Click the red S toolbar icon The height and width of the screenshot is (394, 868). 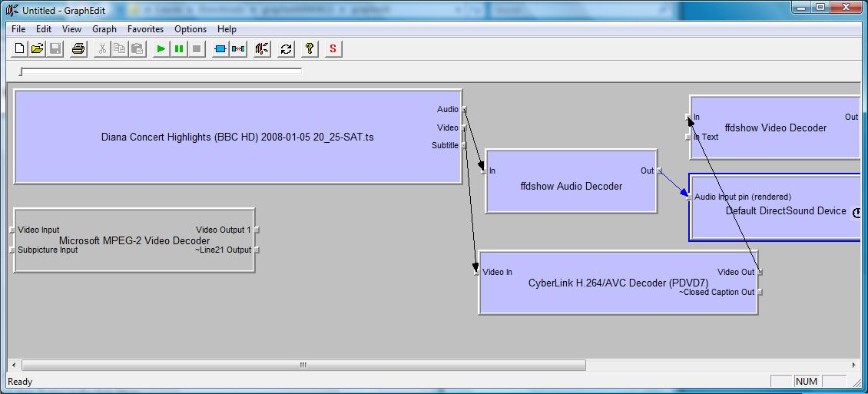click(x=333, y=48)
